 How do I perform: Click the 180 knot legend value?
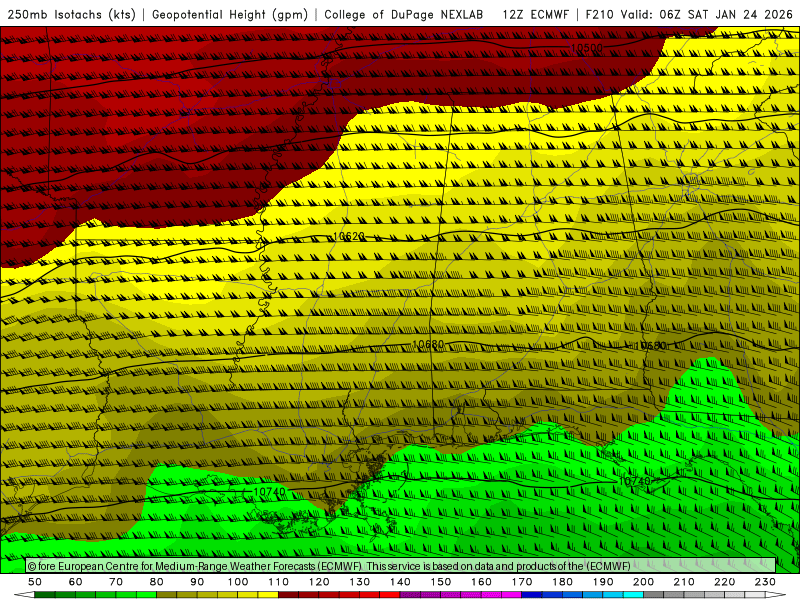point(562,582)
